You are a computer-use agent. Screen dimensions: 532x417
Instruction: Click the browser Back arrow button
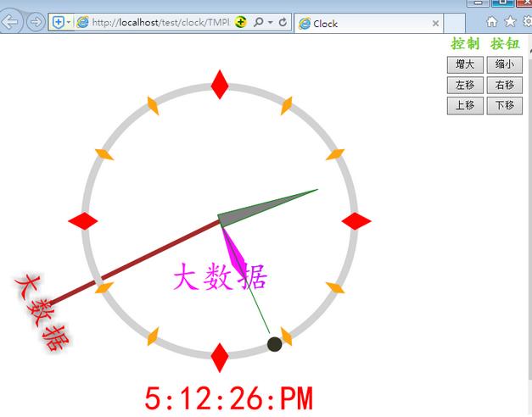[11, 22]
